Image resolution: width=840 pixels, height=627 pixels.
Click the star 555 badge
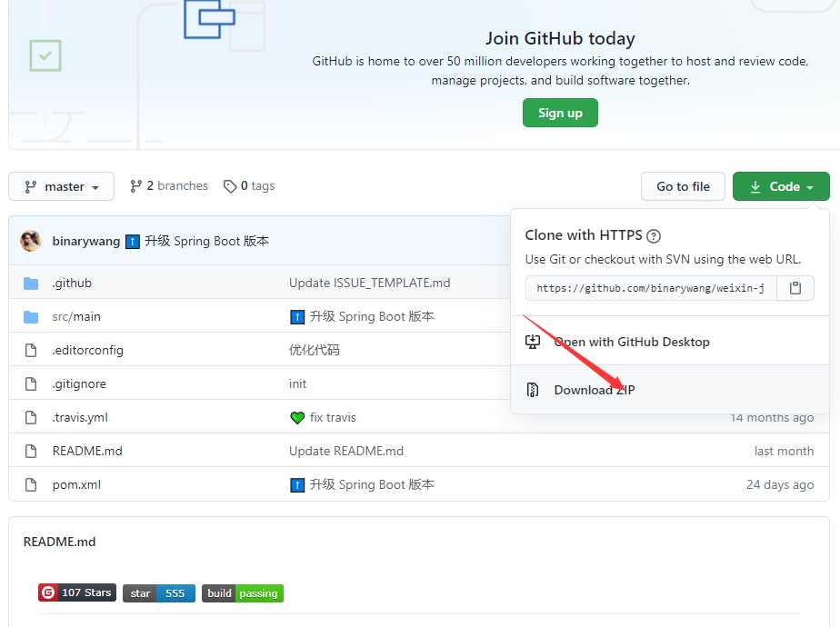click(x=159, y=593)
